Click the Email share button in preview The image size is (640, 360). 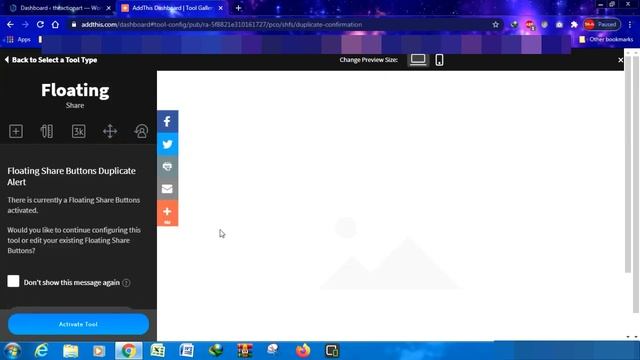pyautogui.click(x=167, y=189)
